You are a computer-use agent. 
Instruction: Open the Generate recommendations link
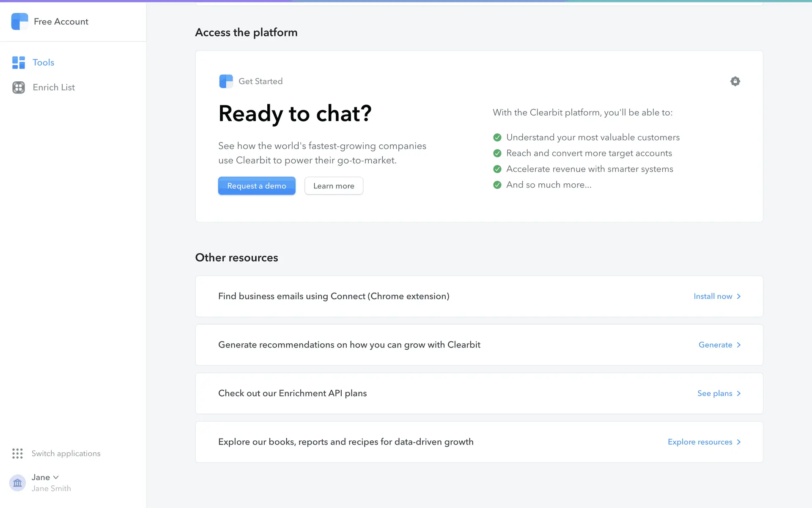pos(715,345)
